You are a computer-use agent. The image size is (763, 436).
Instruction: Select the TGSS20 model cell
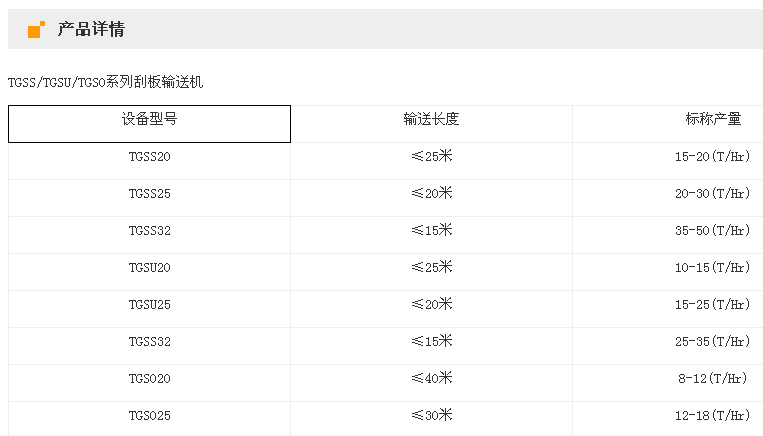pos(150,157)
